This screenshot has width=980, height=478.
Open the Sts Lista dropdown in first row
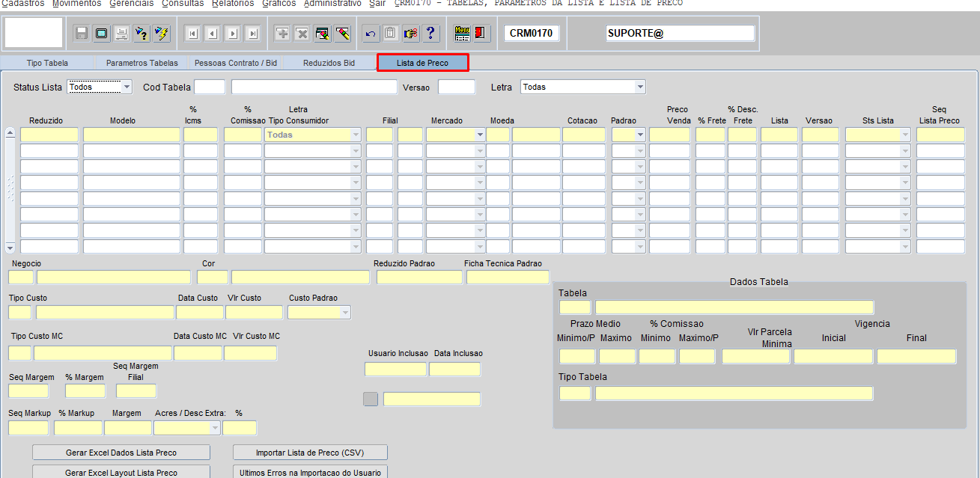[906, 135]
